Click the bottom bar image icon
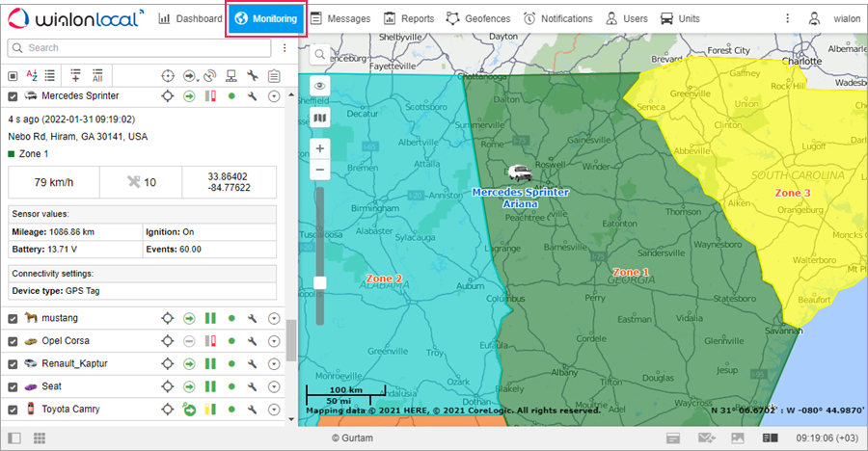This screenshot has height=451, width=868. (738, 438)
